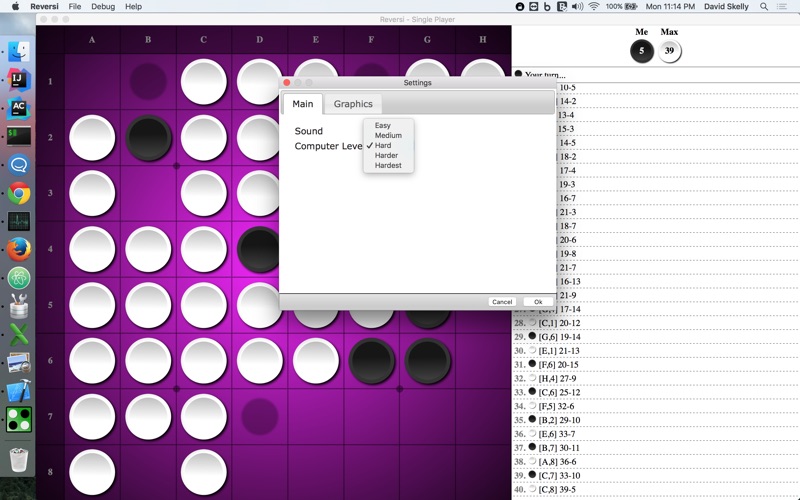Open the Apple menu
The image size is (800, 500).
(15, 6)
